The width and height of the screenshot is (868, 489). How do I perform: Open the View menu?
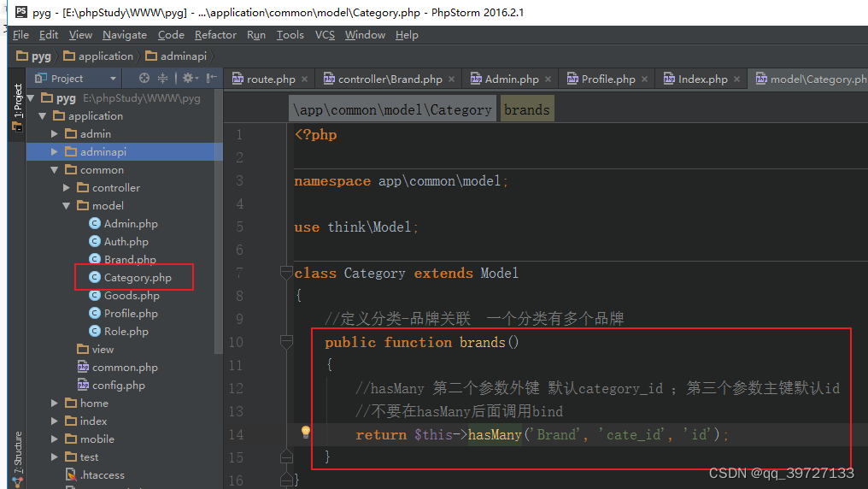[x=80, y=35]
